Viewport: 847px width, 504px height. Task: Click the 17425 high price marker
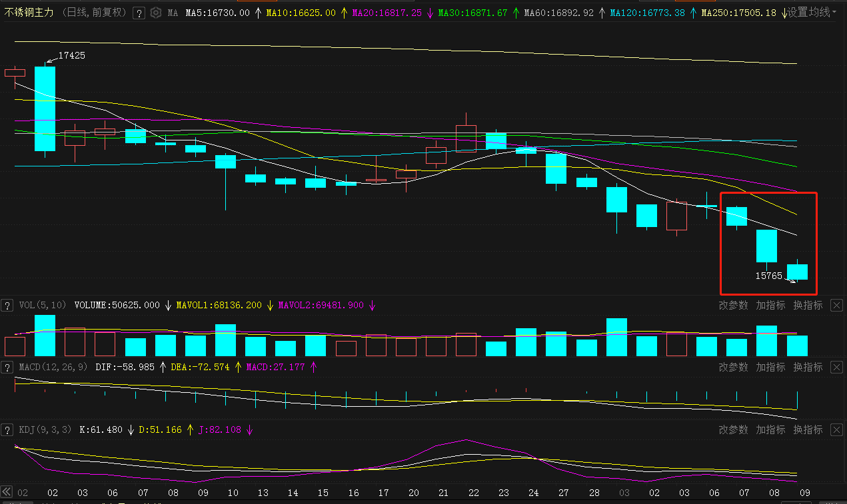pyautogui.click(x=71, y=55)
